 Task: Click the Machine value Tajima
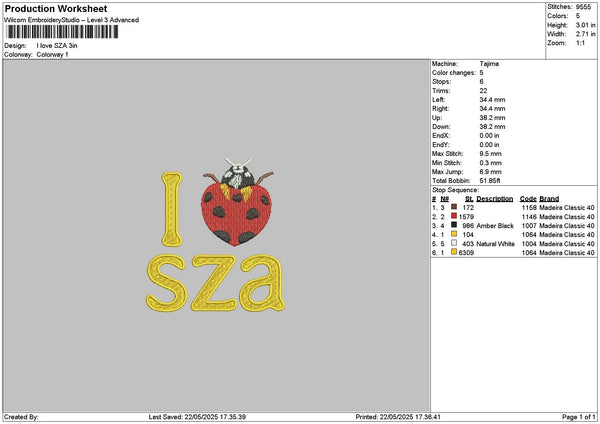pos(489,64)
